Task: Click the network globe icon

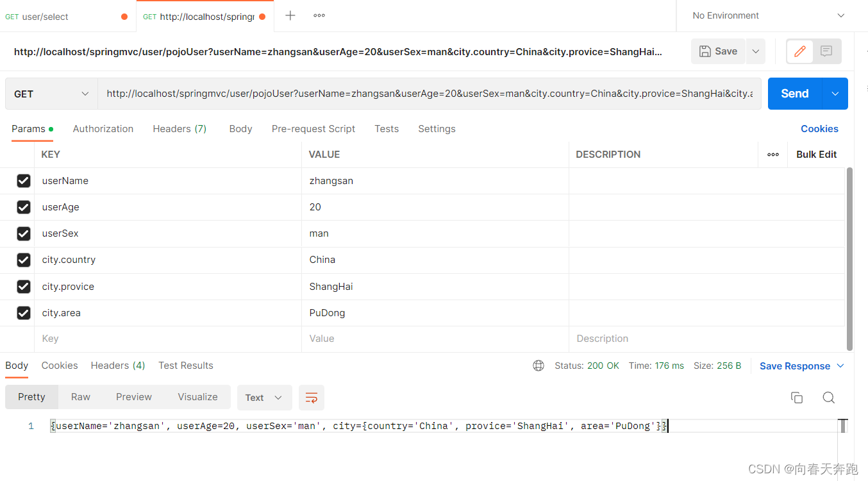Action: (538, 366)
